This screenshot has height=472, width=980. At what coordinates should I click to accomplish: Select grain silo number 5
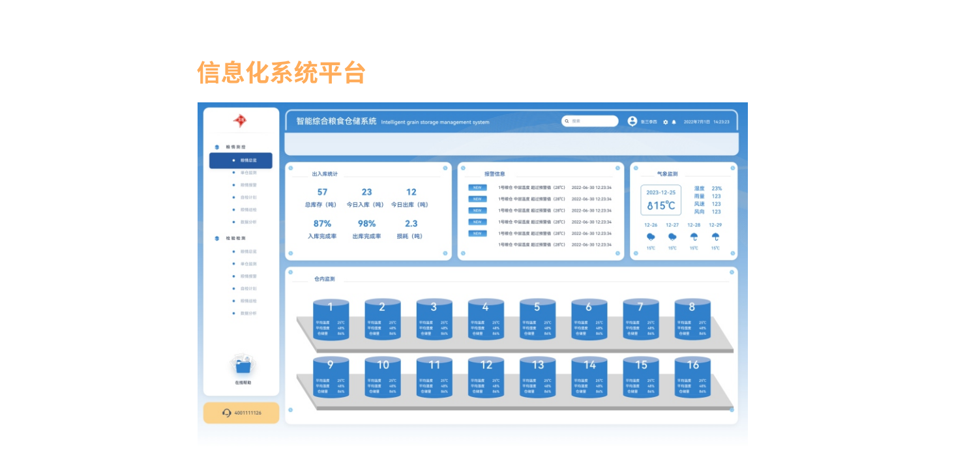pos(537,319)
